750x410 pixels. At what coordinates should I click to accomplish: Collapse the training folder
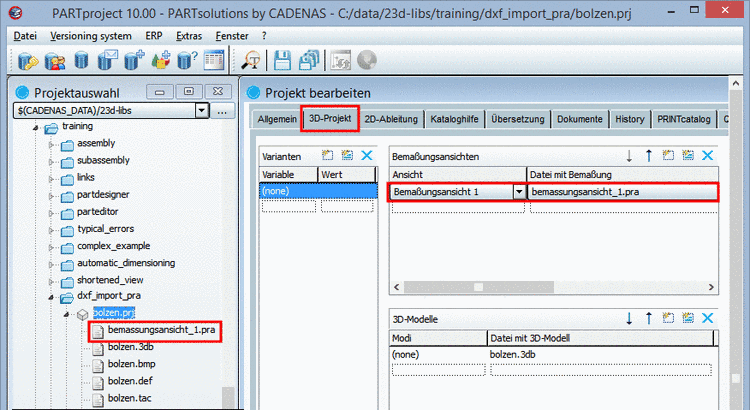pyautogui.click(x=36, y=128)
